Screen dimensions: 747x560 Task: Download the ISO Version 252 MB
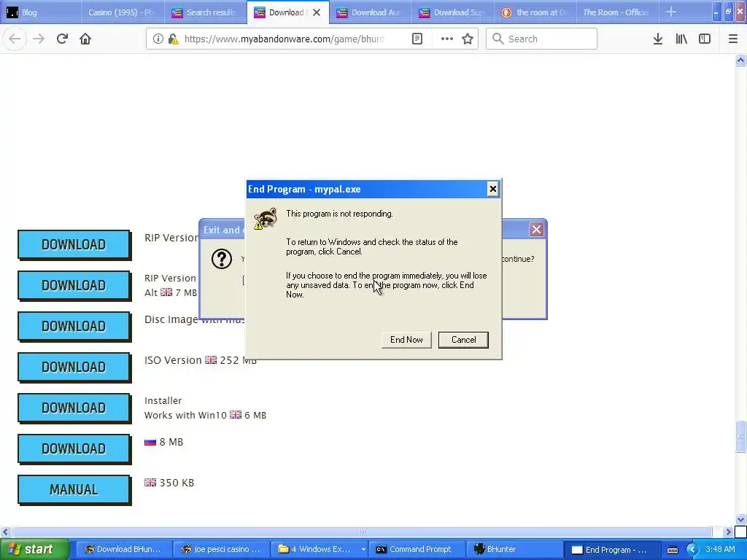click(74, 367)
